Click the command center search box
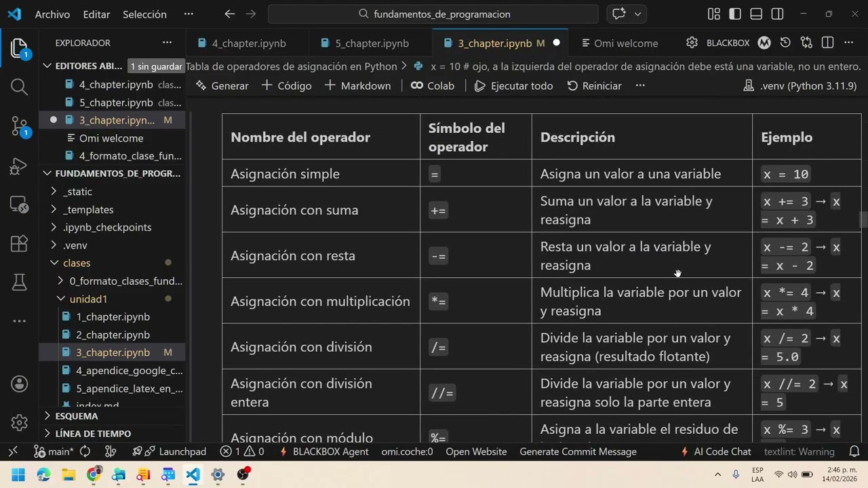868x488 pixels. pos(433,14)
